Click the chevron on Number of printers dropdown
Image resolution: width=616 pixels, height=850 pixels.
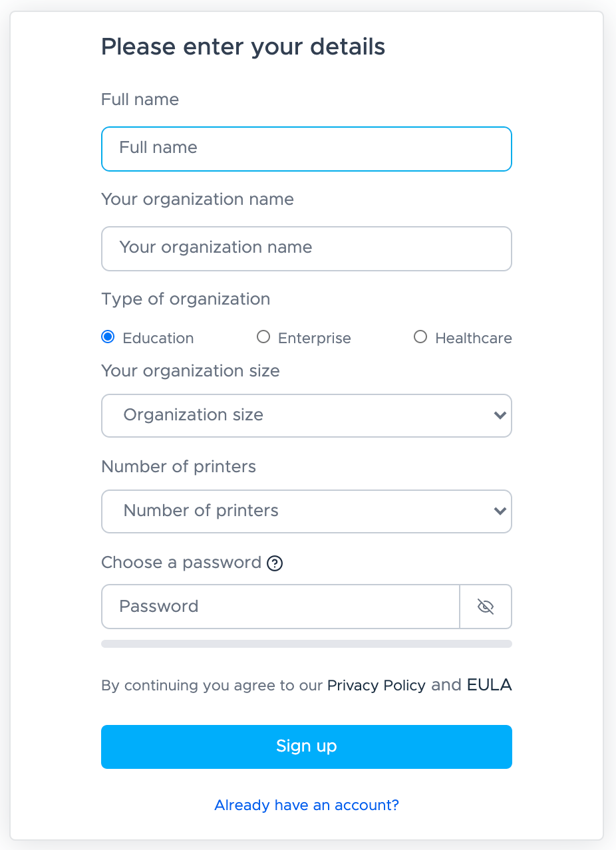click(500, 511)
